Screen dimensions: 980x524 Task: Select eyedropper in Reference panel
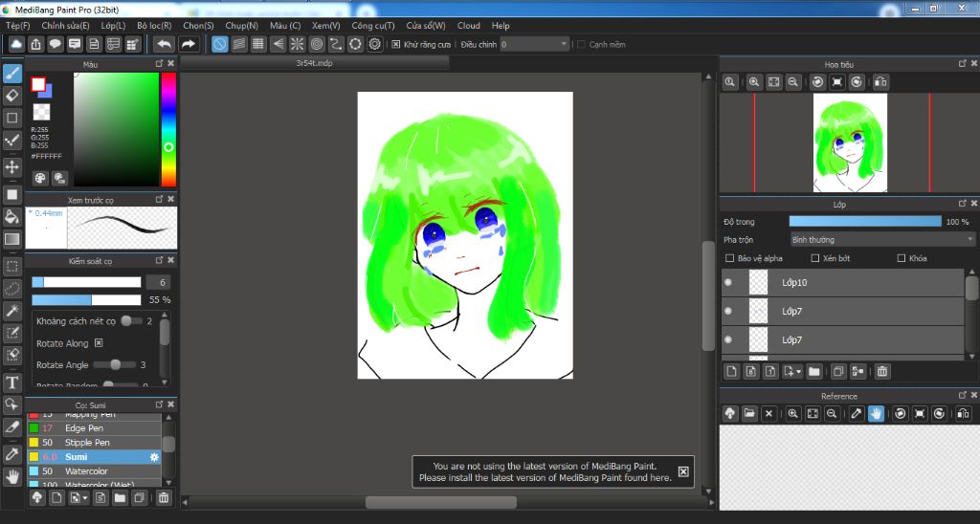click(x=857, y=413)
